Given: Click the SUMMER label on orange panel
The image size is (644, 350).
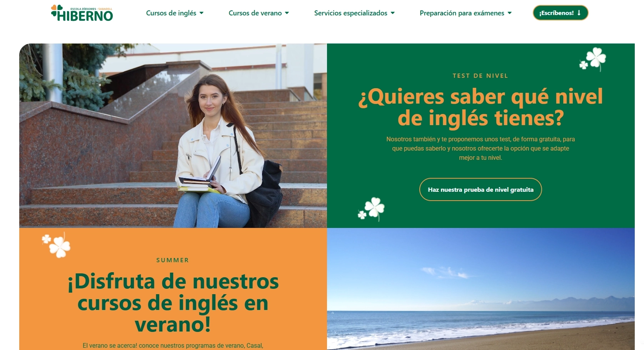Looking at the screenshot, I should point(173,260).
